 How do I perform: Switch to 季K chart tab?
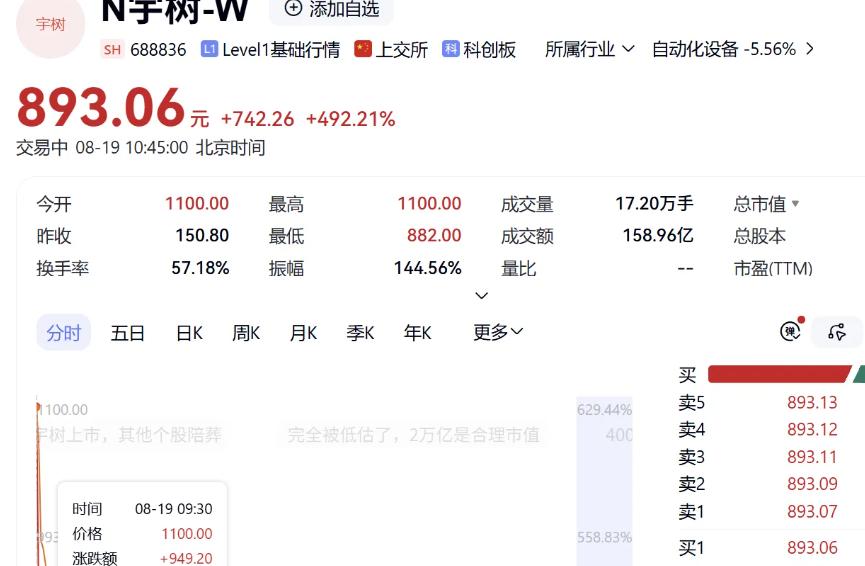pos(360,333)
